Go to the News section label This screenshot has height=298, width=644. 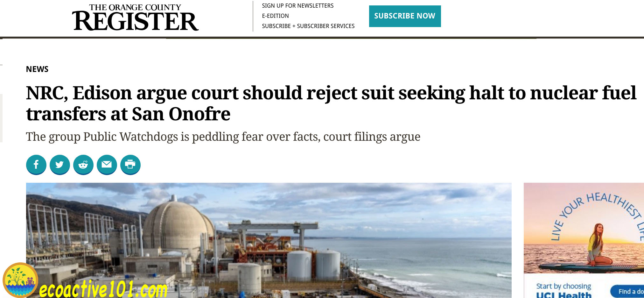[x=37, y=69]
